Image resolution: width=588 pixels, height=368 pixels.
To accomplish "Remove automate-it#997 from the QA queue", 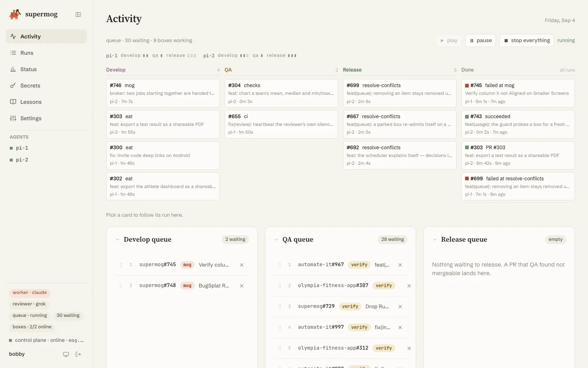I will coord(400,328).
